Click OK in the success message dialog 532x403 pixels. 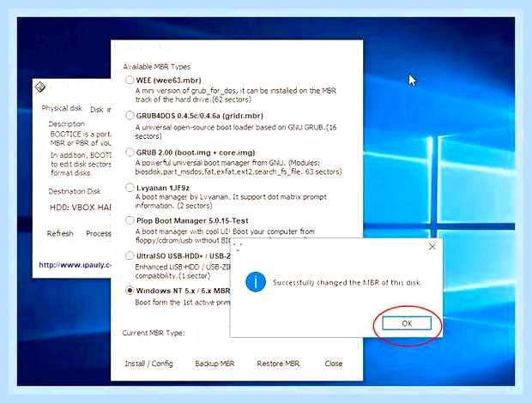point(407,323)
